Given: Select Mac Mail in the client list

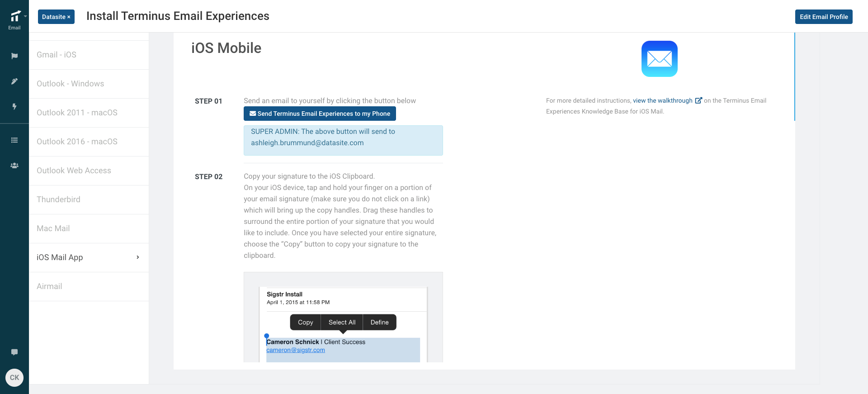Looking at the screenshot, I should [89, 229].
